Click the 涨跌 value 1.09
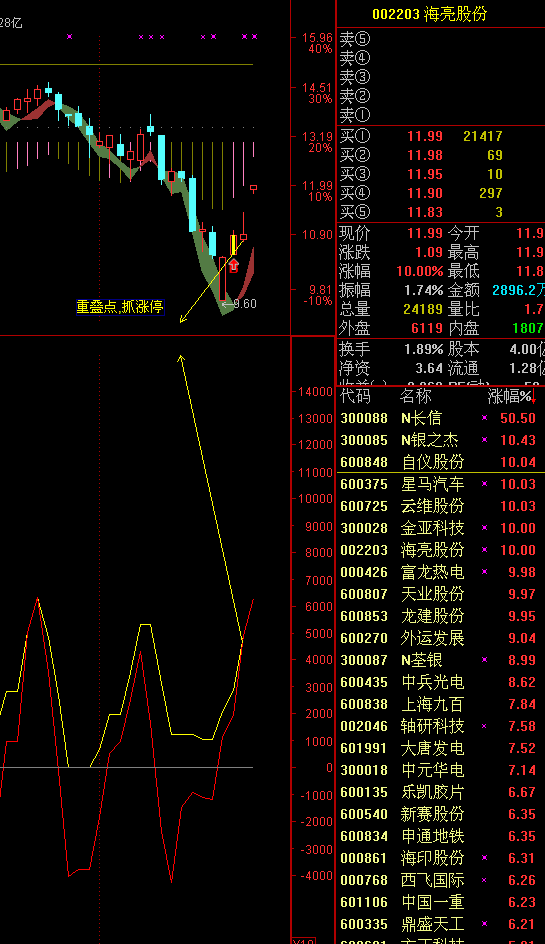 429,252
